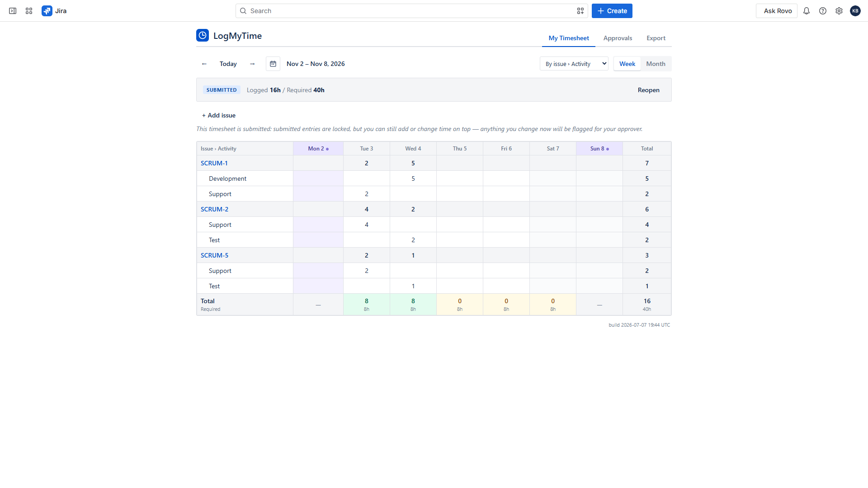Open notifications bell
This screenshot has width=868, height=488.
click(x=807, y=11)
